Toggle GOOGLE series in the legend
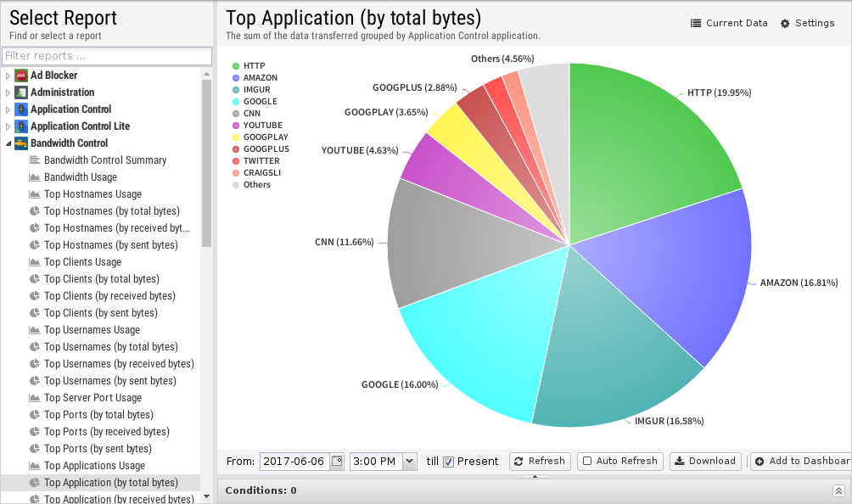Image resolution: width=852 pixels, height=504 pixels. [255, 102]
